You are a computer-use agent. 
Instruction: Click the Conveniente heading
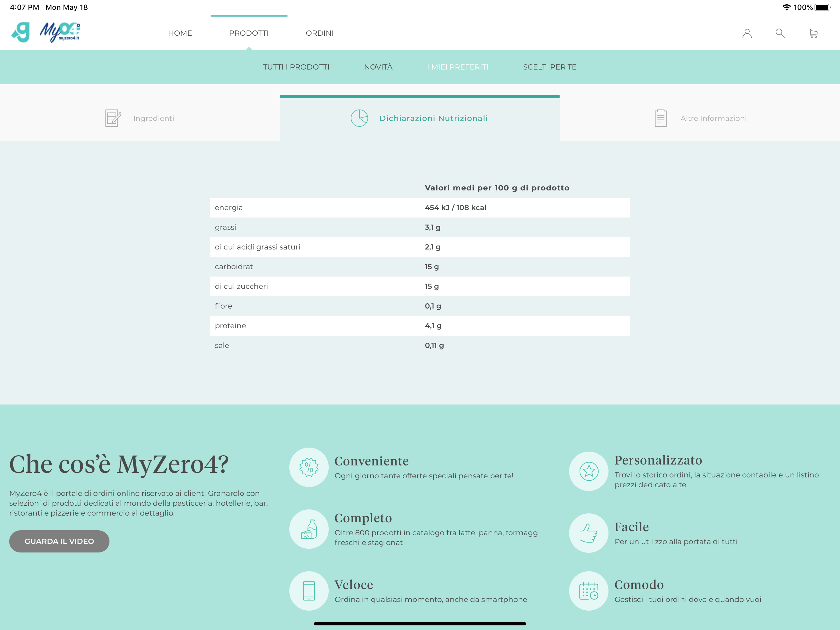(371, 461)
